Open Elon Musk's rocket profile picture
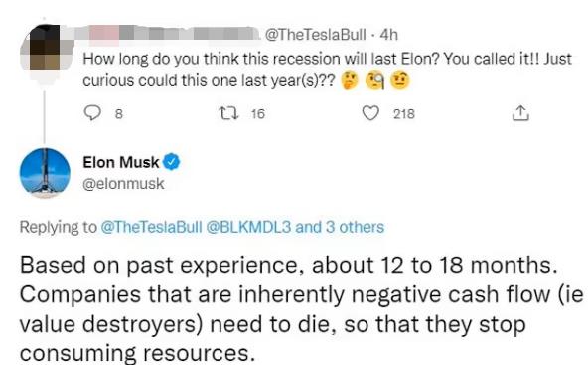Image resolution: width=588 pixels, height=365 pixels. 45,173
